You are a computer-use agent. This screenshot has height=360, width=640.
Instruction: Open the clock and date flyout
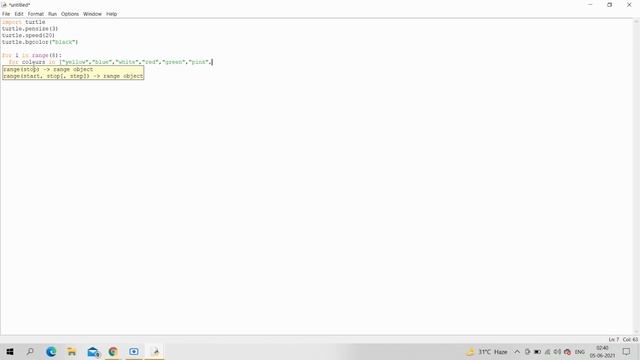[602, 351]
